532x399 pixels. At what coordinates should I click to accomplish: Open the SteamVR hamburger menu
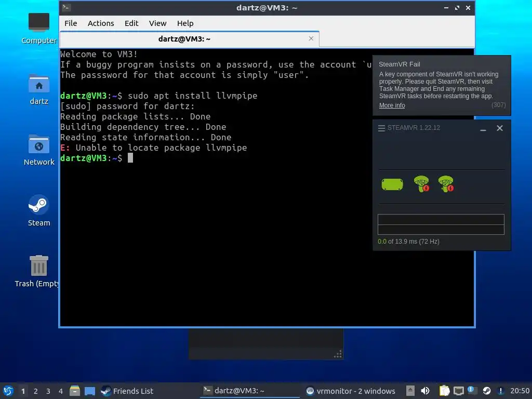tap(381, 128)
